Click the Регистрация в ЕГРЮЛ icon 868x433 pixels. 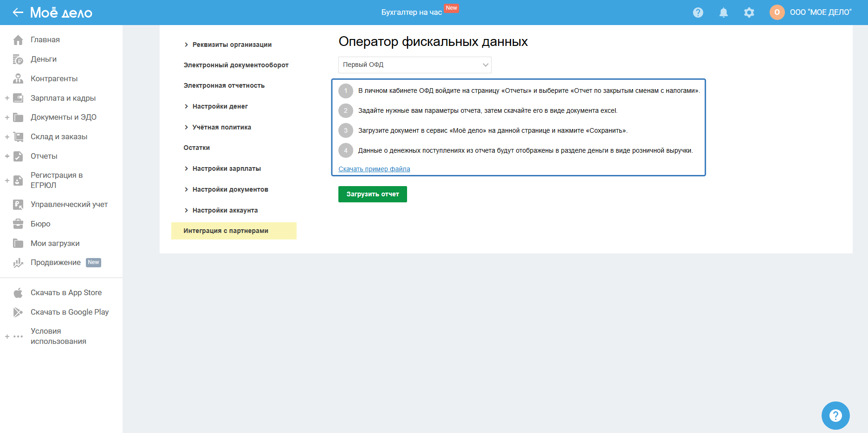coord(18,181)
